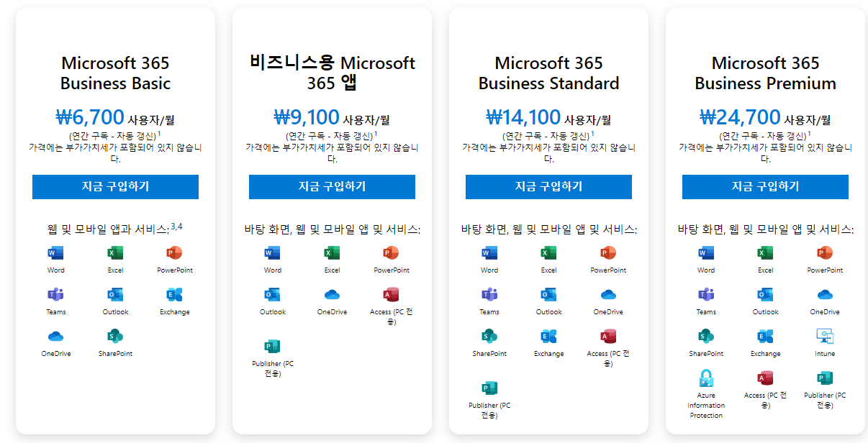The image size is (868, 443).
Task: Click the PowerPoint icon under Business Basic
Action: 173,253
